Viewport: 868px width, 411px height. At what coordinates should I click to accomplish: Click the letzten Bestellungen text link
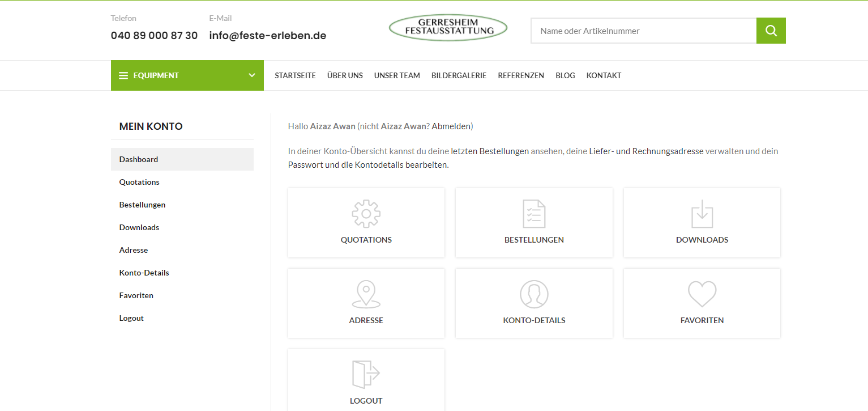click(490, 151)
